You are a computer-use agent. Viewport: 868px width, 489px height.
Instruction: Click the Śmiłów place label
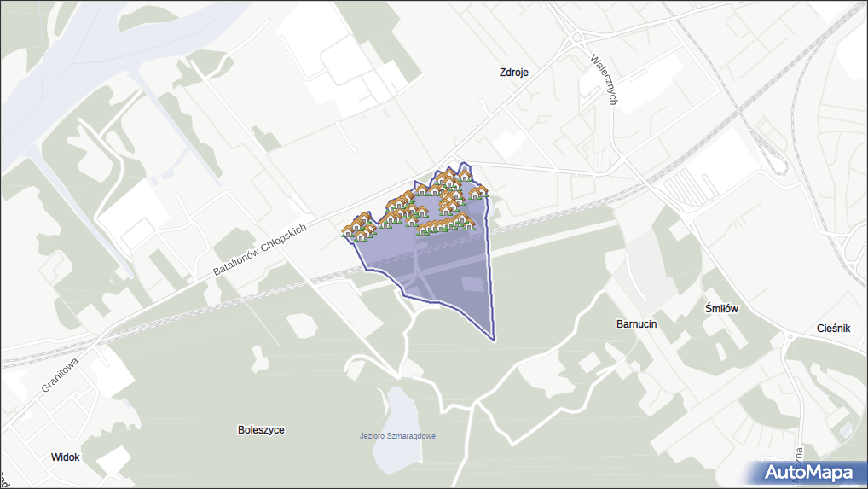click(x=721, y=309)
